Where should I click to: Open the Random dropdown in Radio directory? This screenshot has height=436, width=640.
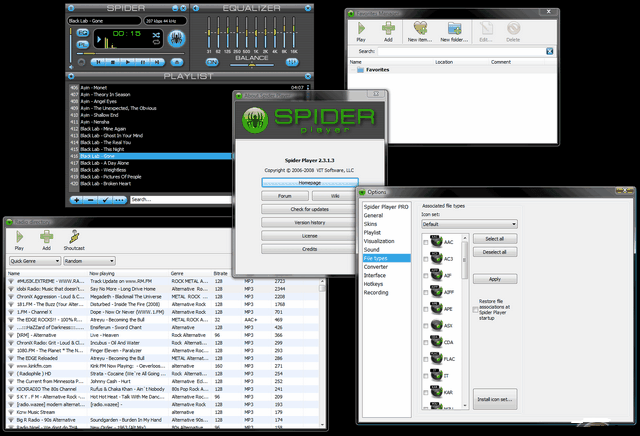(89, 261)
